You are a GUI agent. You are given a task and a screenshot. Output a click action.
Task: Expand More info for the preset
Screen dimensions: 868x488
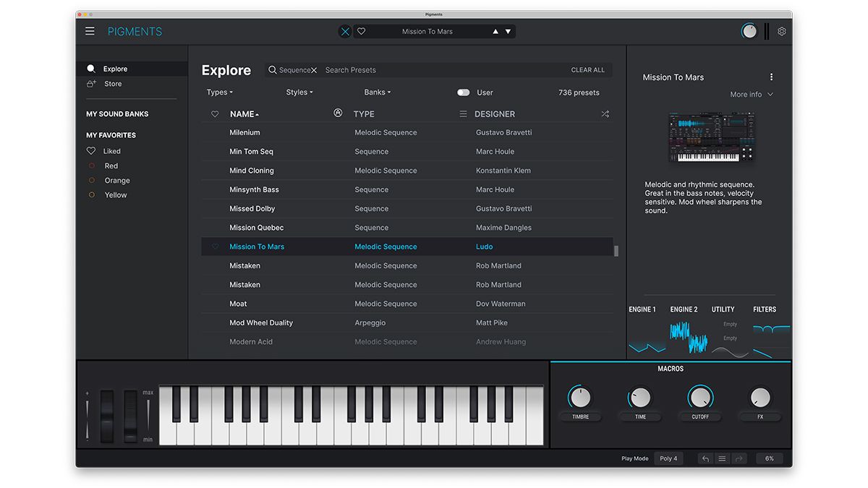pyautogui.click(x=752, y=95)
